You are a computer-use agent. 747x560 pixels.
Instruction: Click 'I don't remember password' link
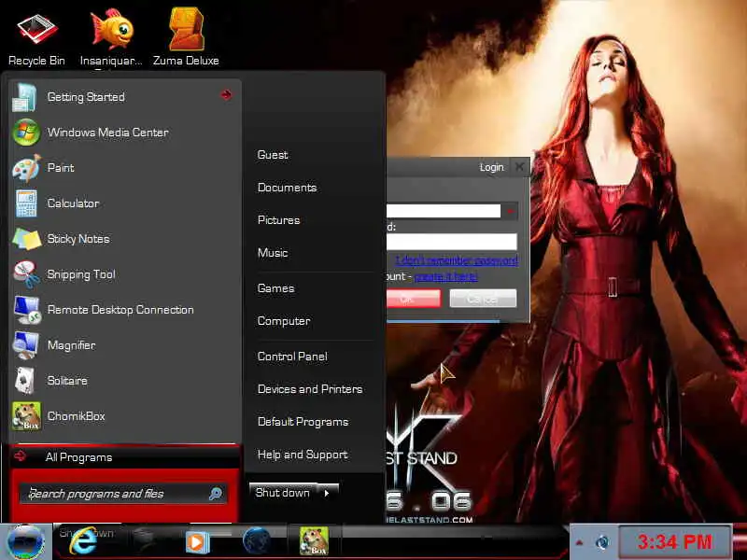coord(457,260)
